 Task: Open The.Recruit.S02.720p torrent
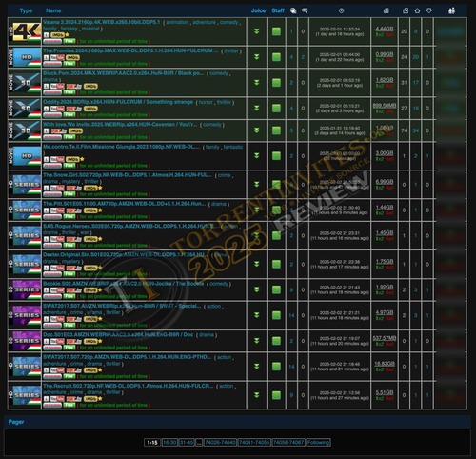coord(129,386)
